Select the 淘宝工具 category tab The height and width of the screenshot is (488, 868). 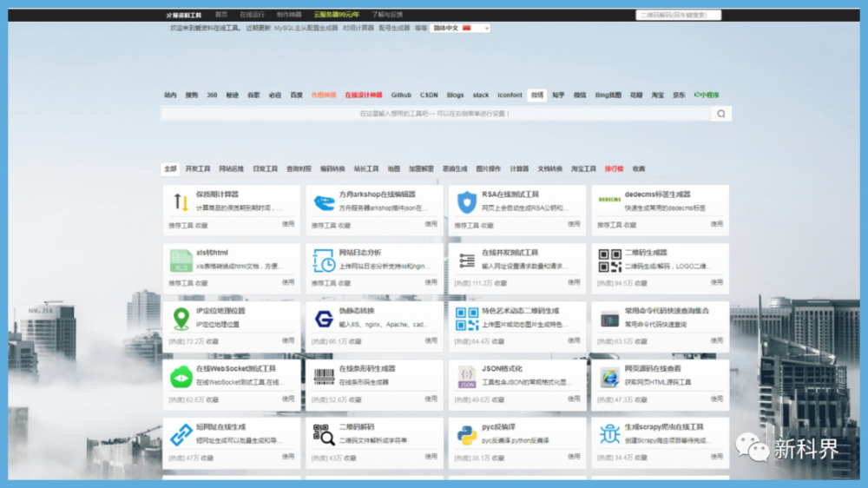[x=583, y=169]
